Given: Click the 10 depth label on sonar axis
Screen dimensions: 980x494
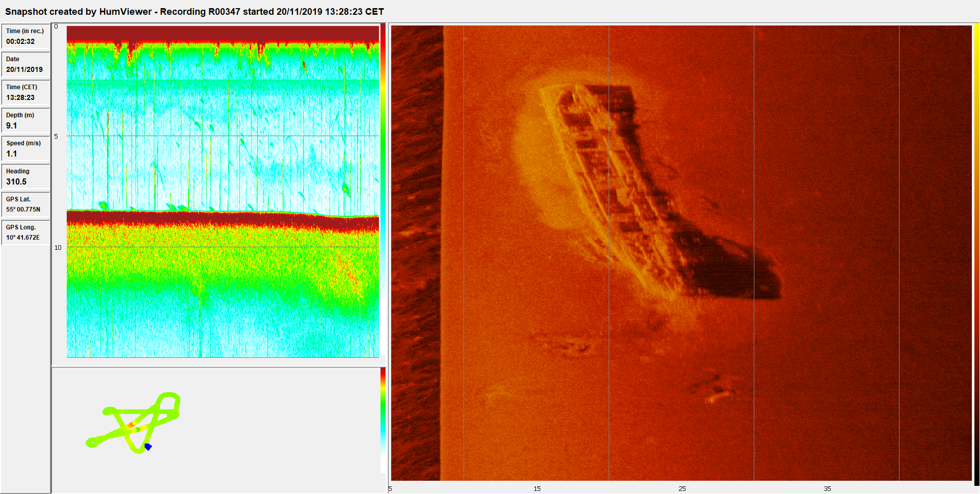Looking at the screenshot, I should click(x=58, y=248).
